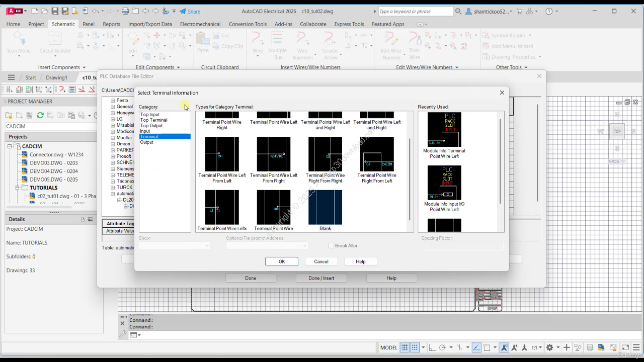The image size is (644, 362).
Task: Select the Blank terminal type thumbnail
Action: [x=325, y=208]
